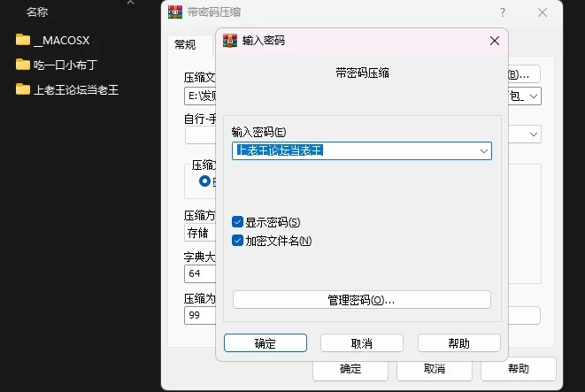
Task: Sort by the 名称 column header
Action: point(37,12)
